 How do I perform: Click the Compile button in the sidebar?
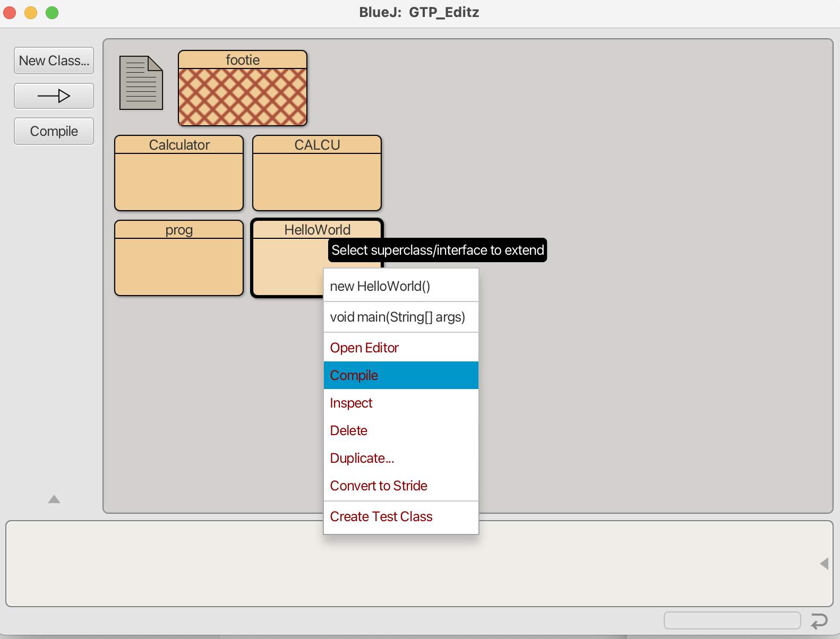tap(54, 131)
